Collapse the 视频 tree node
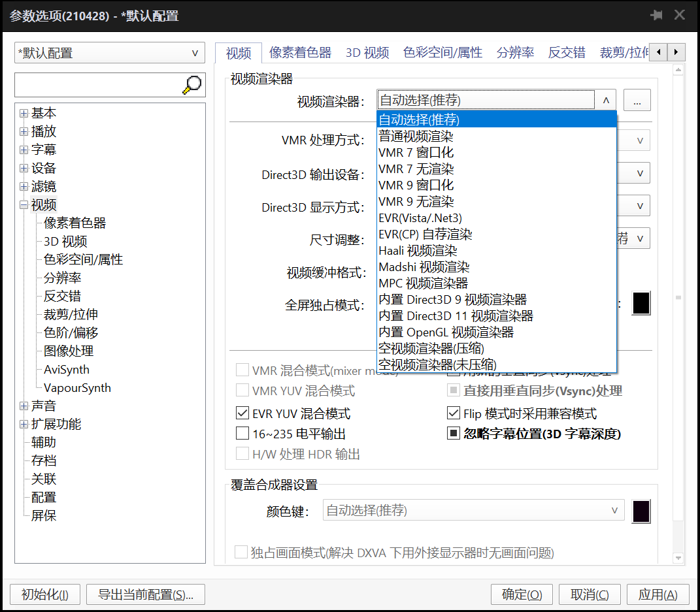Viewport: 700px width, 612px height. (x=24, y=205)
